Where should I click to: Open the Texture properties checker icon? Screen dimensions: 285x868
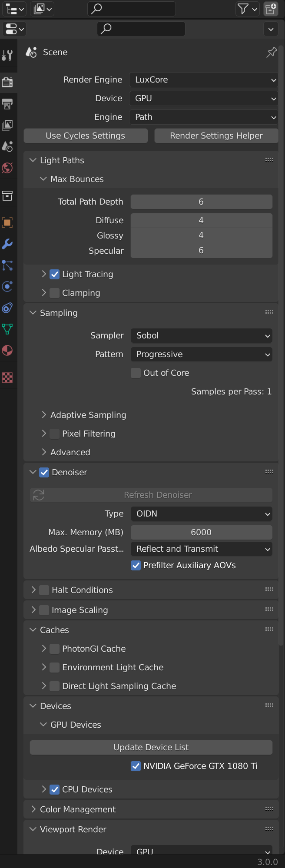(7, 378)
